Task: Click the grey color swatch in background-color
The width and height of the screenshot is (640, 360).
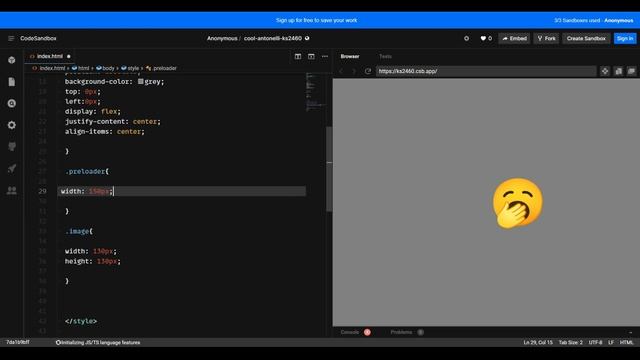Action: pyautogui.click(x=140, y=82)
